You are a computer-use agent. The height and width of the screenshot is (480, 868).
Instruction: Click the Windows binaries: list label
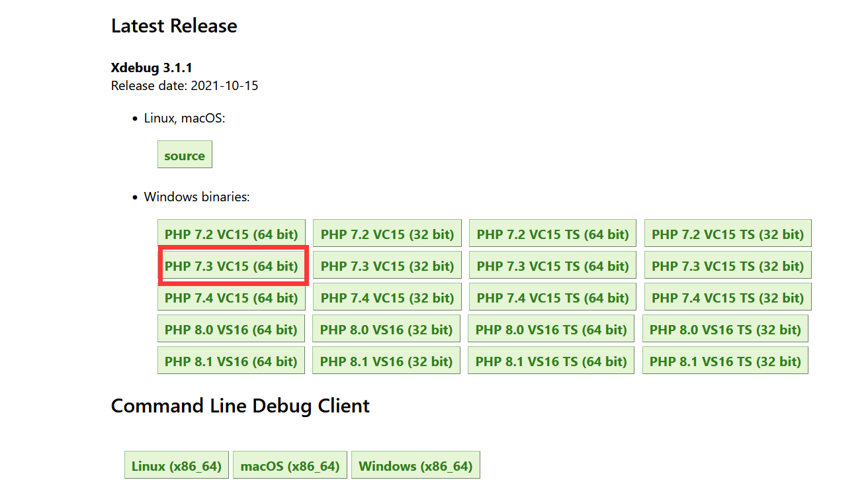(x=197, y=197)
